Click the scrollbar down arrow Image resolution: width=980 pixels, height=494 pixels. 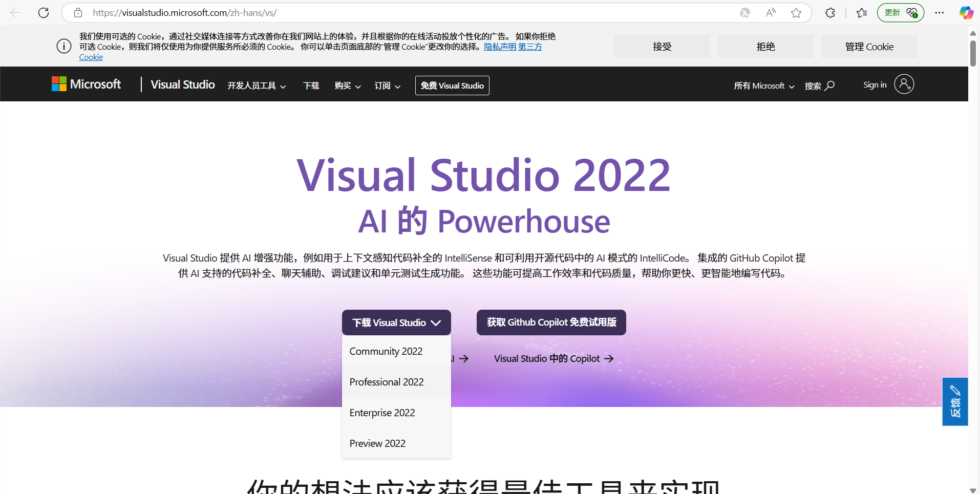pos(973,490)
